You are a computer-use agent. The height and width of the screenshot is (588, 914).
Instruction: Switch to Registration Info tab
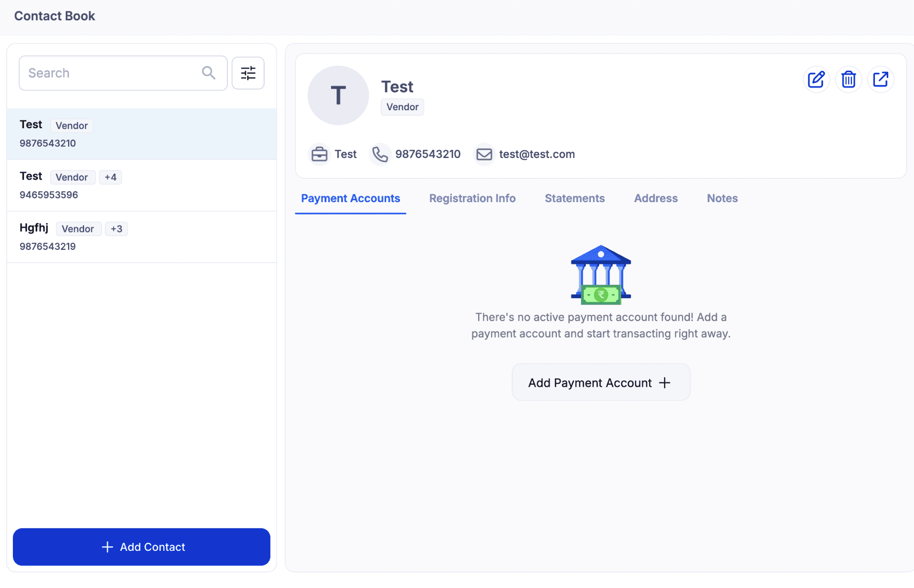(x=472, y=198)
